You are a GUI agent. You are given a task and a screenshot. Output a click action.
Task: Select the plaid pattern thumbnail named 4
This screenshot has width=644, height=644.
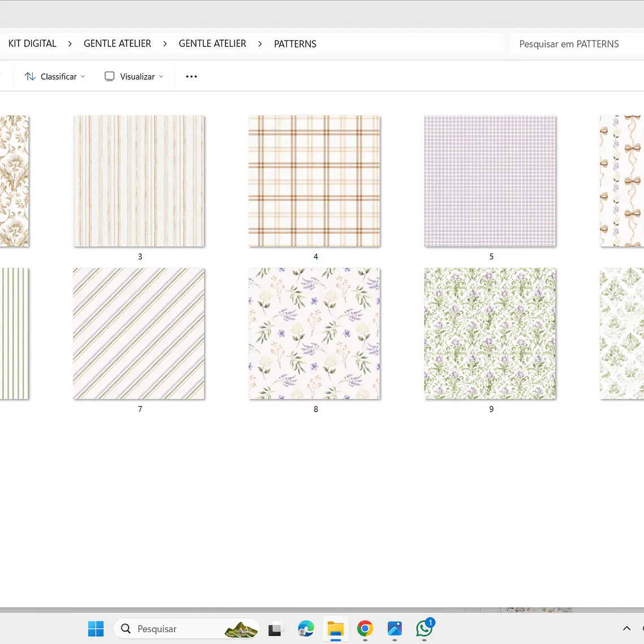click(x=315, y=181)
